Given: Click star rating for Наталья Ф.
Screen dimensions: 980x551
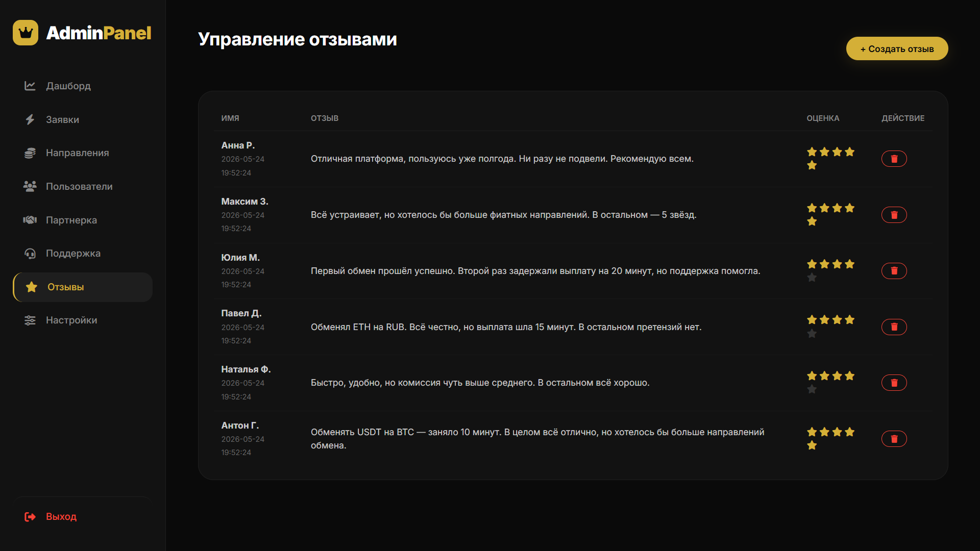Looking at the screenshot, I should (x=830, y=383).
